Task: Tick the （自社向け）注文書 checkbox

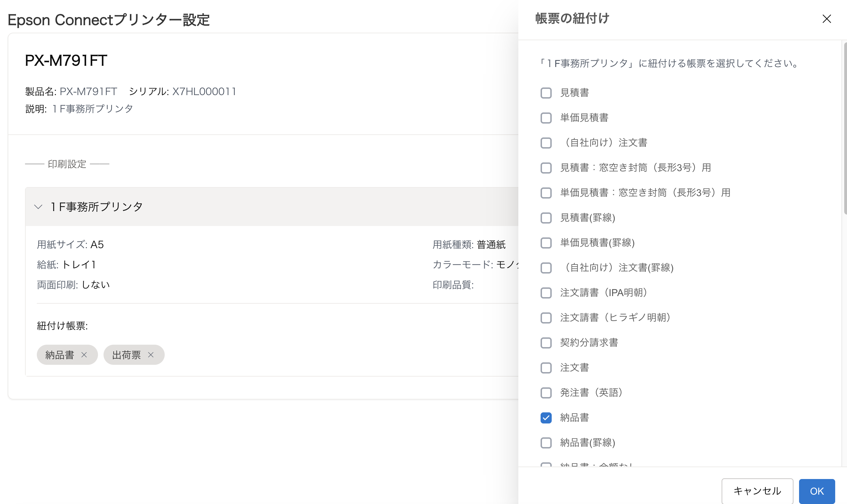Action: tap(546, 143)
